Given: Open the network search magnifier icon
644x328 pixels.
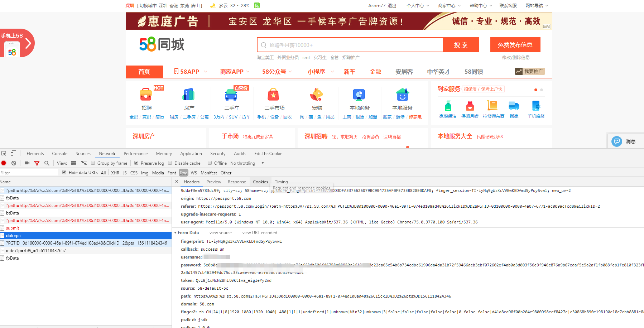Looking at the screenshot, I should coord(47,163).
